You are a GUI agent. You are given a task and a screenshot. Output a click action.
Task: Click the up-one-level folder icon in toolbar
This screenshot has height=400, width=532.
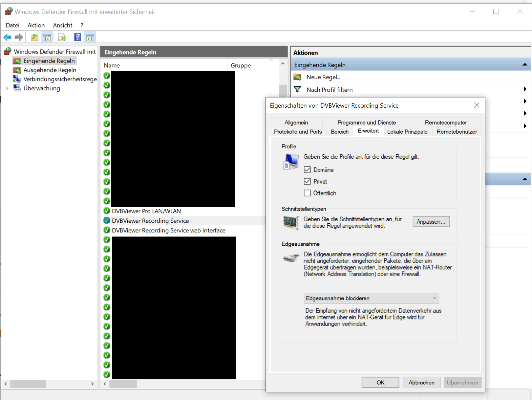35,37
